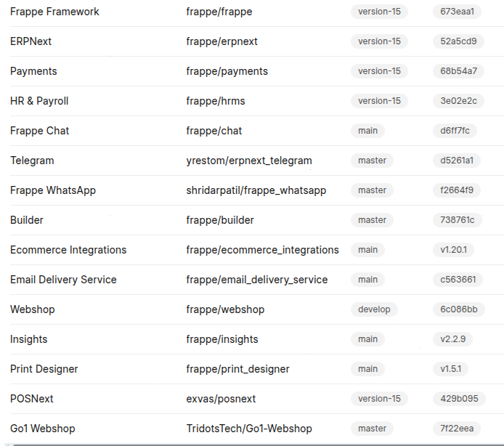Click the Frappe Framework app name
504x446 pixels.
54,12
